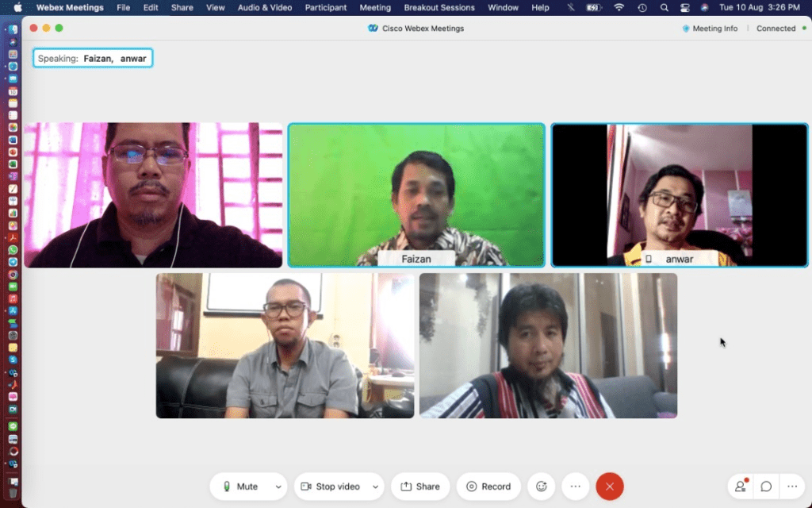The height and width of the screenshot is (508, 812).
Task: Open Mail from the Dock
Action: click(13, 79)
